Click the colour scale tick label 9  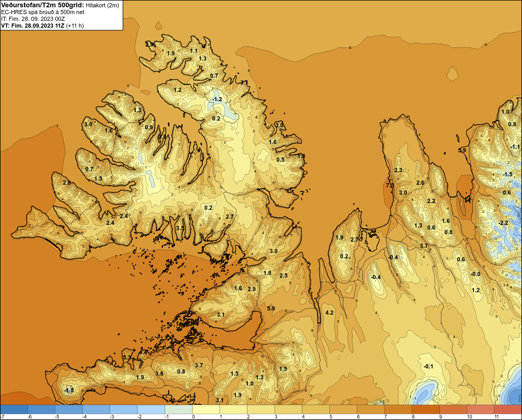click(x=441, y=417)
